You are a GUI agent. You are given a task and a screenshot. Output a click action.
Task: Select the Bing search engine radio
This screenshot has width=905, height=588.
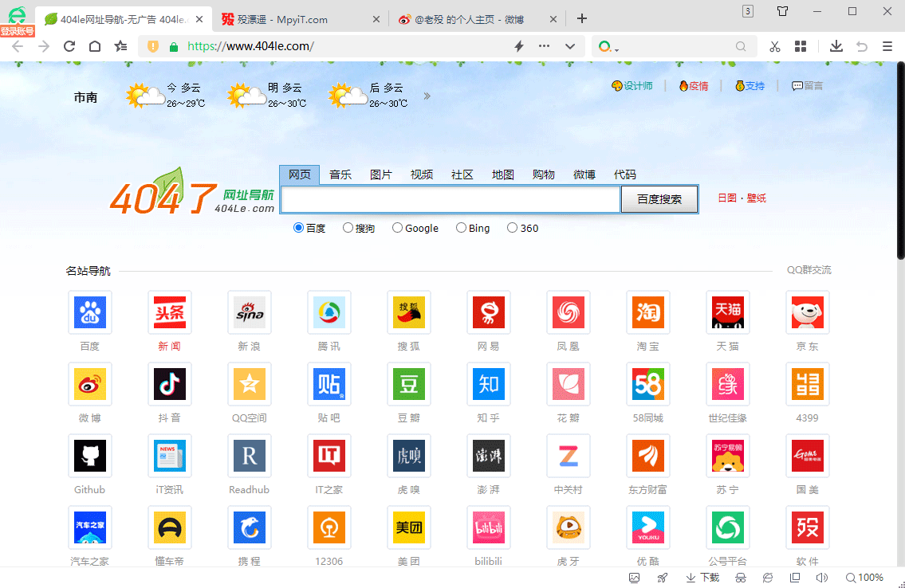[461, 228]
